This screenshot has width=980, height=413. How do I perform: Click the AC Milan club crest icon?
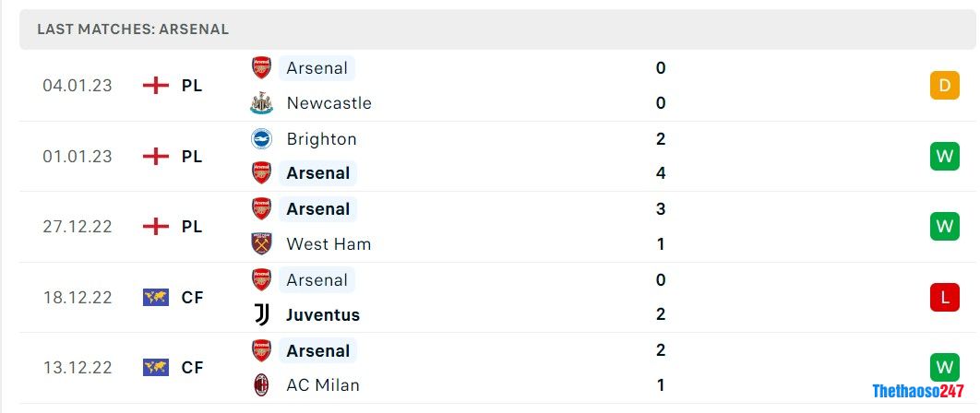pyautogui.click(x=262, y=385)
